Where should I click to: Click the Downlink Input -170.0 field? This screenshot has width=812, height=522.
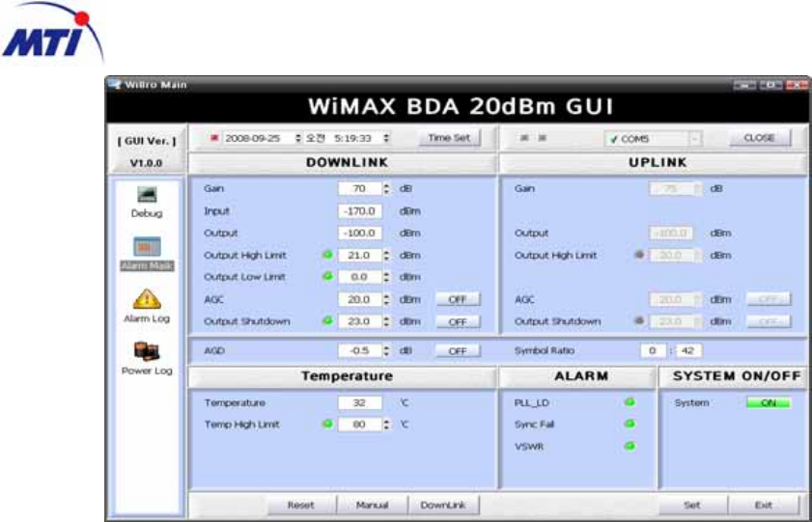[x=360, y=211]
